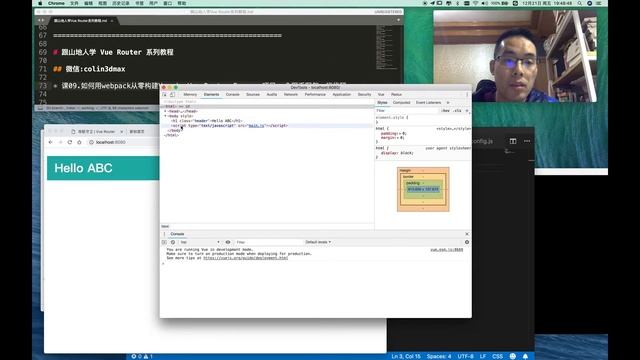The height and width of the screenshot is (360, 640).
Task: Switch to the Console tab in top bar
Action: point(233,94)
